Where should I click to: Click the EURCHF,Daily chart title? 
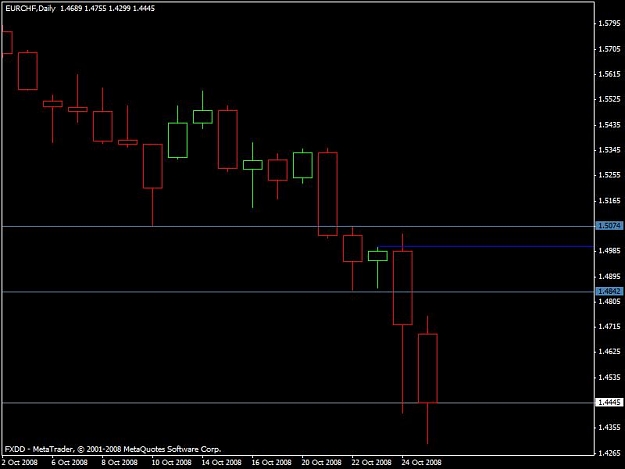click(x=30, y=8)
